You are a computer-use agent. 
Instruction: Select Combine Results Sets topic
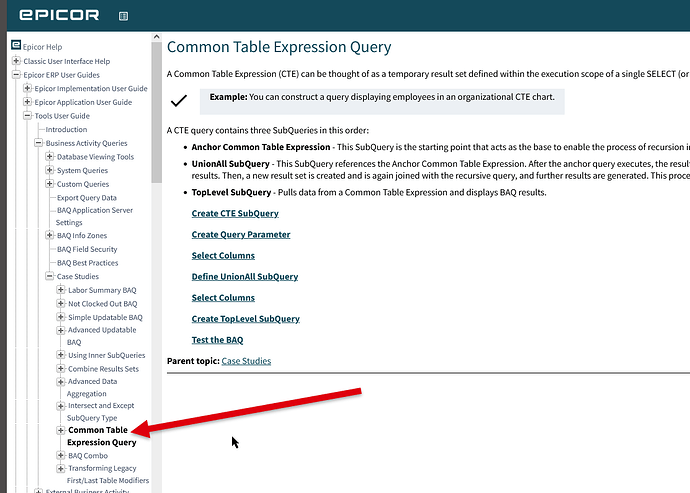[x=103, y=369]
